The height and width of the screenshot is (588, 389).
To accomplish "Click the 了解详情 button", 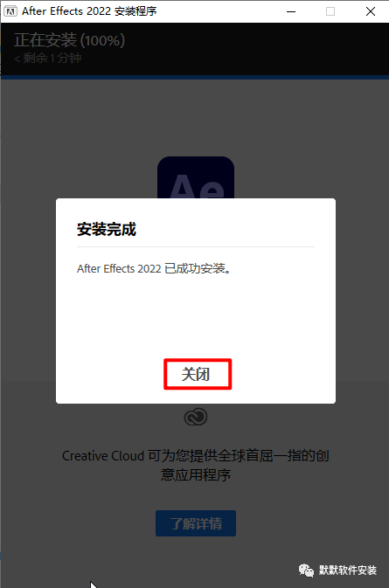I will [196, 523].
